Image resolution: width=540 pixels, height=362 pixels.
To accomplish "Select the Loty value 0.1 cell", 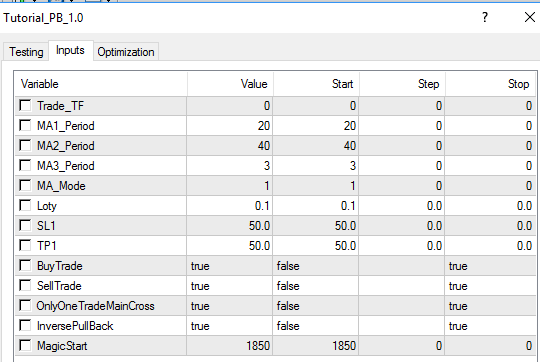I will [230, 206].
